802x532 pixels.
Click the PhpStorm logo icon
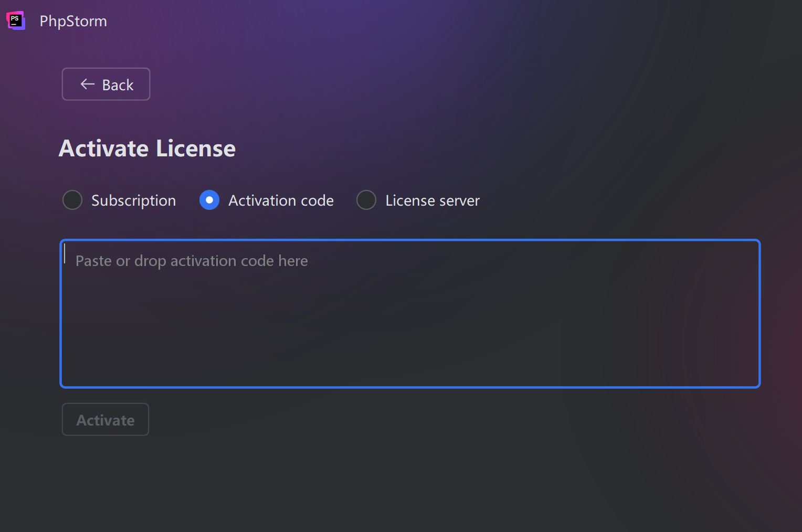15,20
